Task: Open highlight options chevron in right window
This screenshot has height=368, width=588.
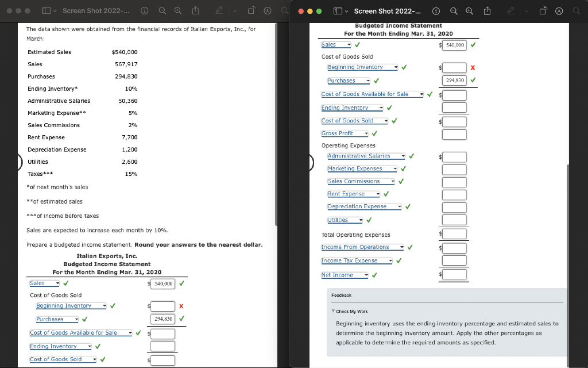Action: pyautogui.click(x=527, y=11)
